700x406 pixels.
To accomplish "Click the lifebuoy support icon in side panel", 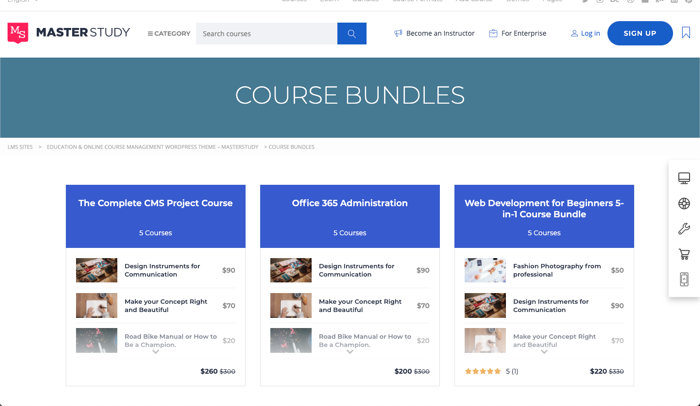I will 684,204.
